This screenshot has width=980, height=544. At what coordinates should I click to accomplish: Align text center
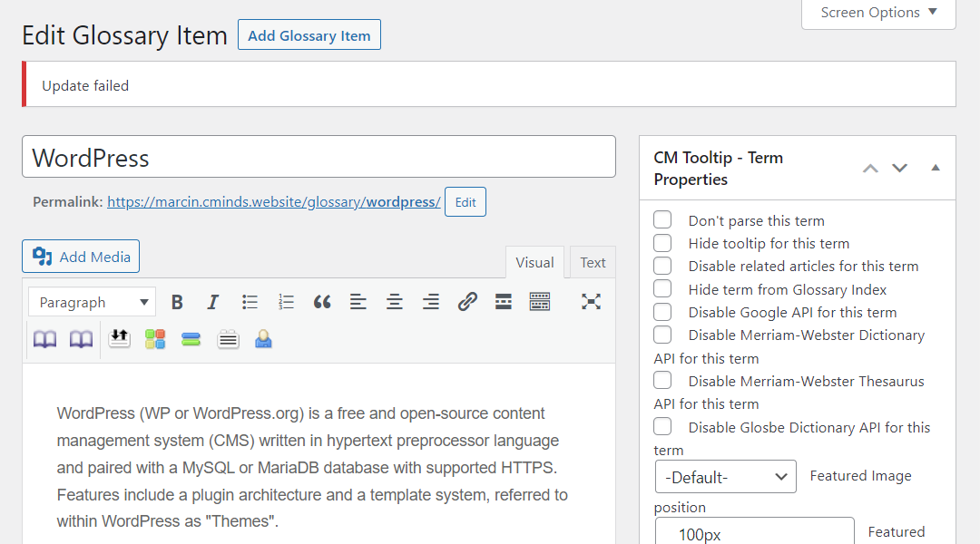click(x=395, y=302)
